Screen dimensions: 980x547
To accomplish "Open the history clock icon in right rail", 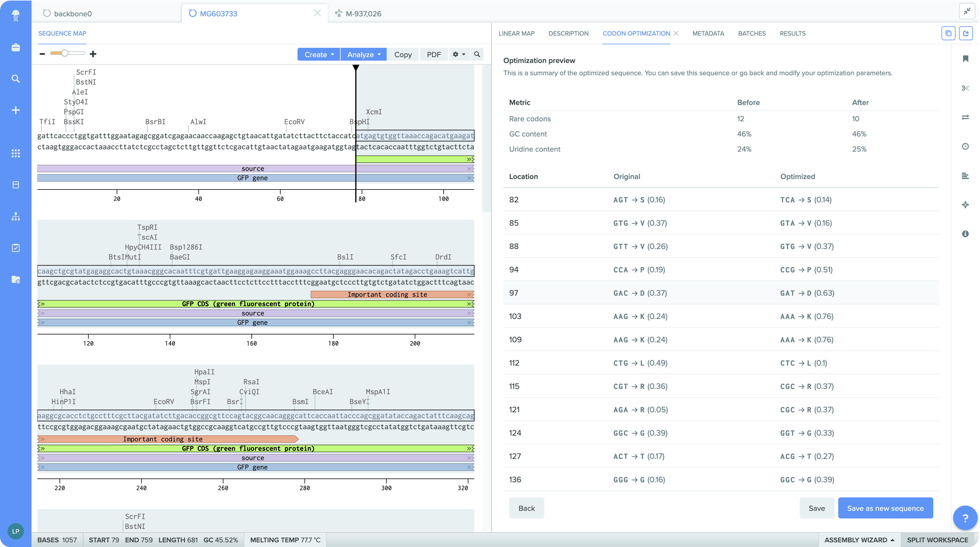I will [x=965, y=146].
